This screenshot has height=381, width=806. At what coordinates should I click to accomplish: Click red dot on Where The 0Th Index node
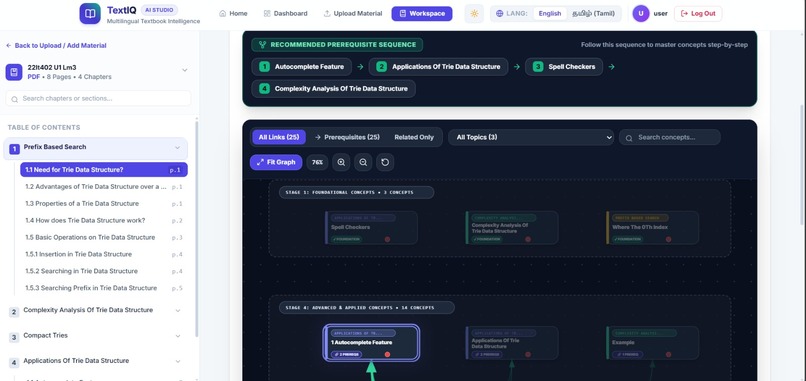tap(668, 239)
